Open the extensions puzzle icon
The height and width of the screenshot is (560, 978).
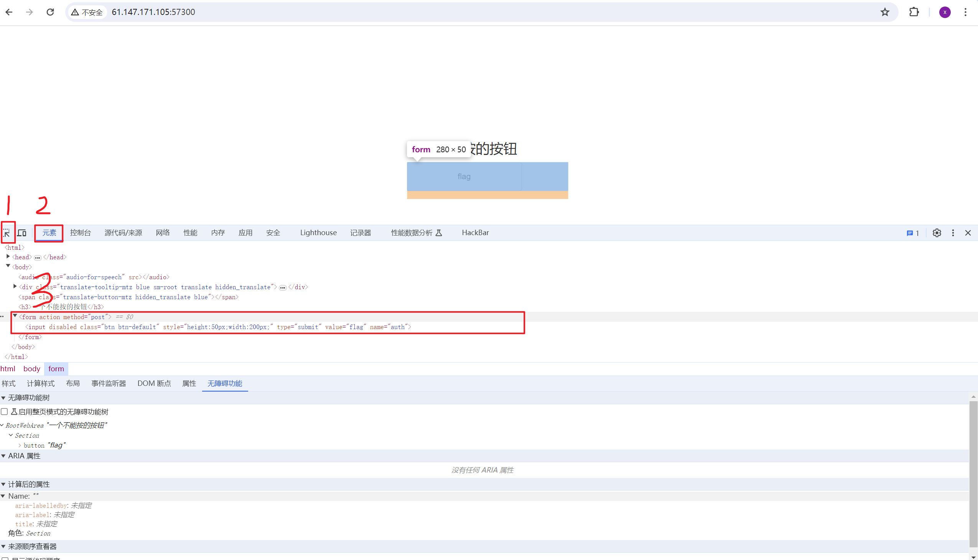(914, 12)
